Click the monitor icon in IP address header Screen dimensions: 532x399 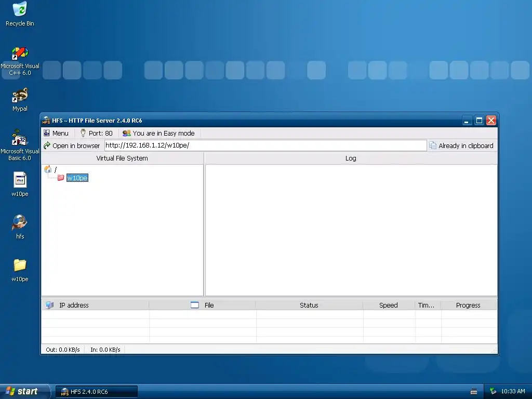click(49, 305)
